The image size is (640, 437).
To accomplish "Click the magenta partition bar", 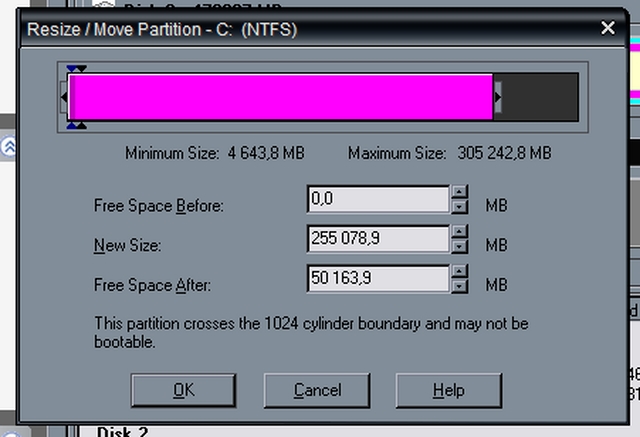I will 281,97.
